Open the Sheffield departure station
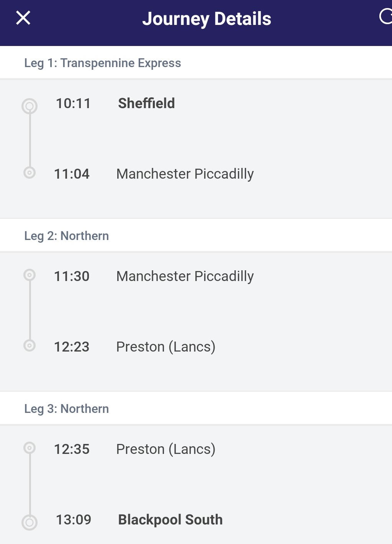The width and height of the screenshot is (392, 544). click(x=146, y=103)
